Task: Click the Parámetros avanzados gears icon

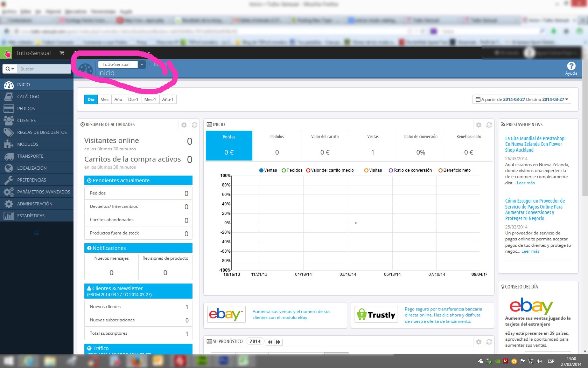Action: [8, 192]
